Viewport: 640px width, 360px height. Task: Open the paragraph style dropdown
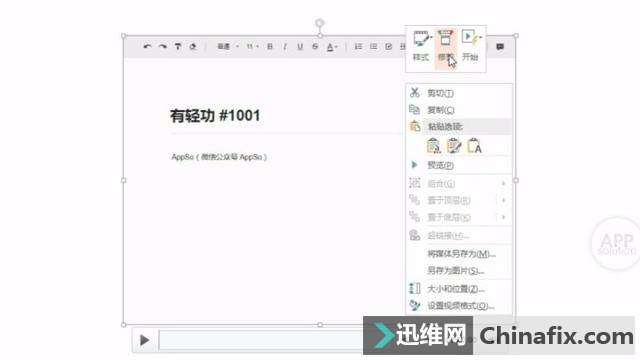pos(227,47)
